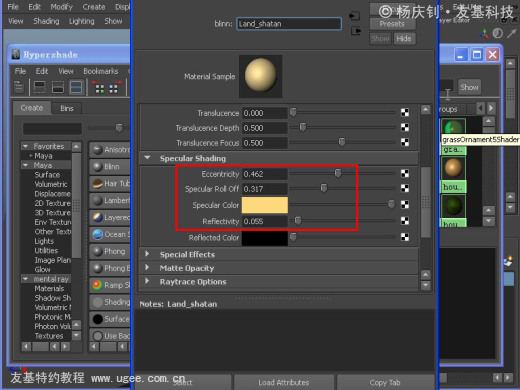Click the Presets button
This screenshot has width=520, height=390.
click(x=392, y=24)
